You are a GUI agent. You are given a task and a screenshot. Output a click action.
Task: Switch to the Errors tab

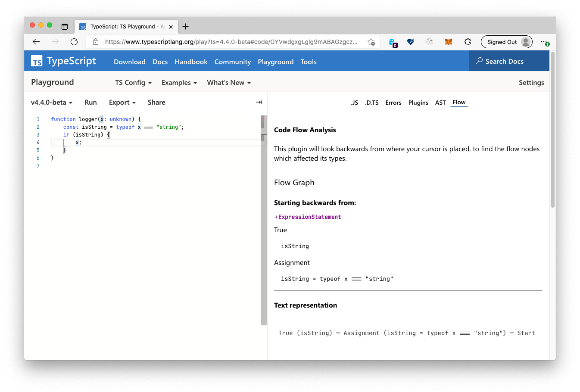click(393, 103)
